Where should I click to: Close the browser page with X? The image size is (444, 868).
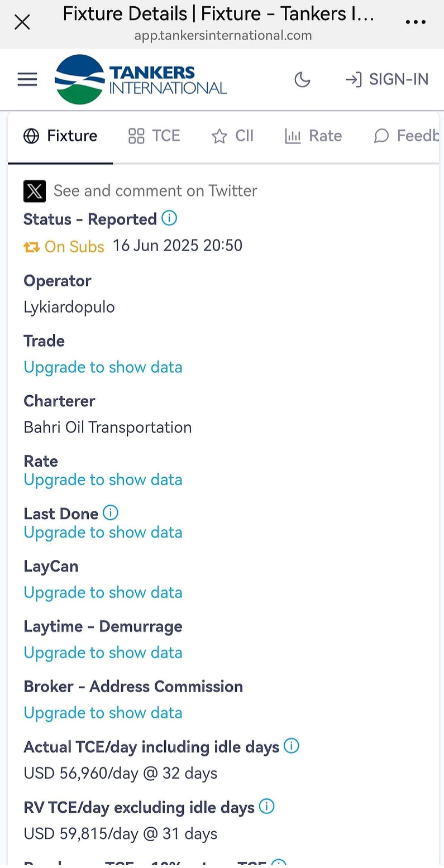(x=22, y=22)
